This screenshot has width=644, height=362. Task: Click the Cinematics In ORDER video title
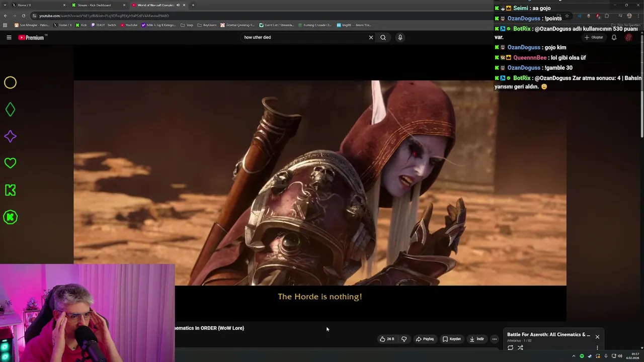pyautogui.click(x=209, y=328)
